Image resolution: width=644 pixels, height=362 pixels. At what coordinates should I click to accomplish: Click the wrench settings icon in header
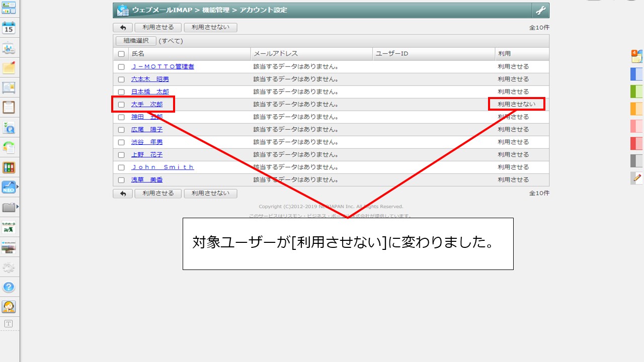click(540, 11)
